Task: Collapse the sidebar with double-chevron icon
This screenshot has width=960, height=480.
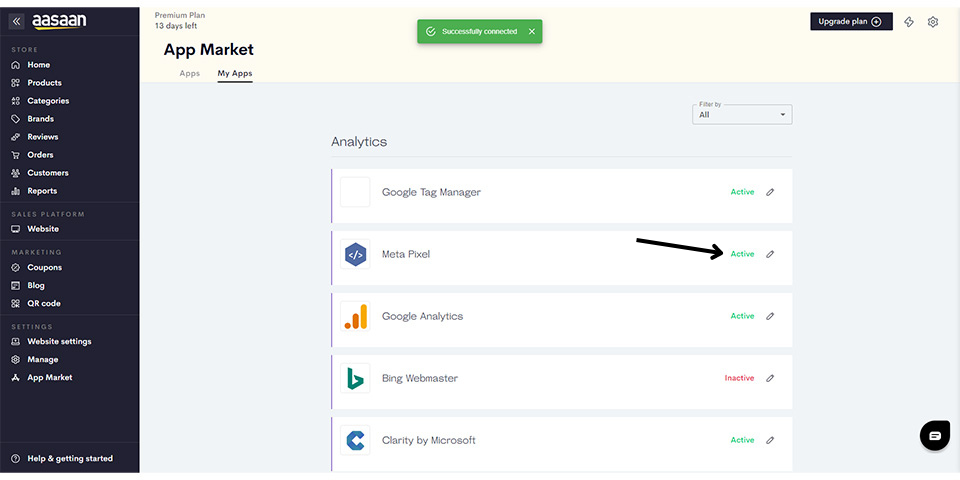Action: click(x=17, y=21)
